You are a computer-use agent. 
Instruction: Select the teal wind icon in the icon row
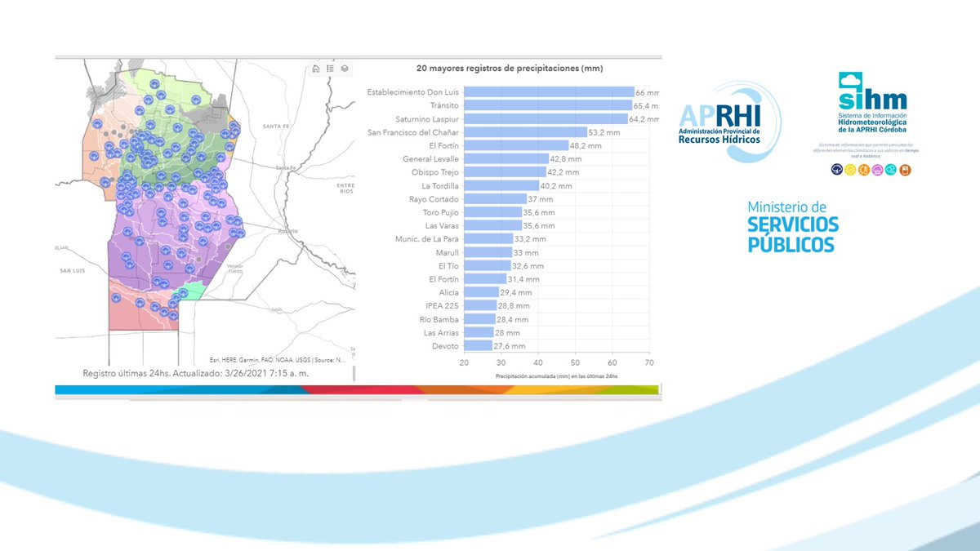(x=890, y=169)
